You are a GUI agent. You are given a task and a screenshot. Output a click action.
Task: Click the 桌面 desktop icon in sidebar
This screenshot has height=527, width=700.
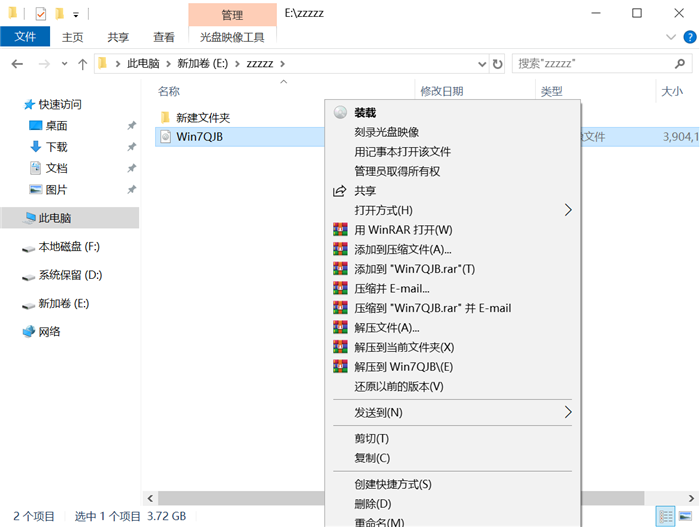(35, 125)
